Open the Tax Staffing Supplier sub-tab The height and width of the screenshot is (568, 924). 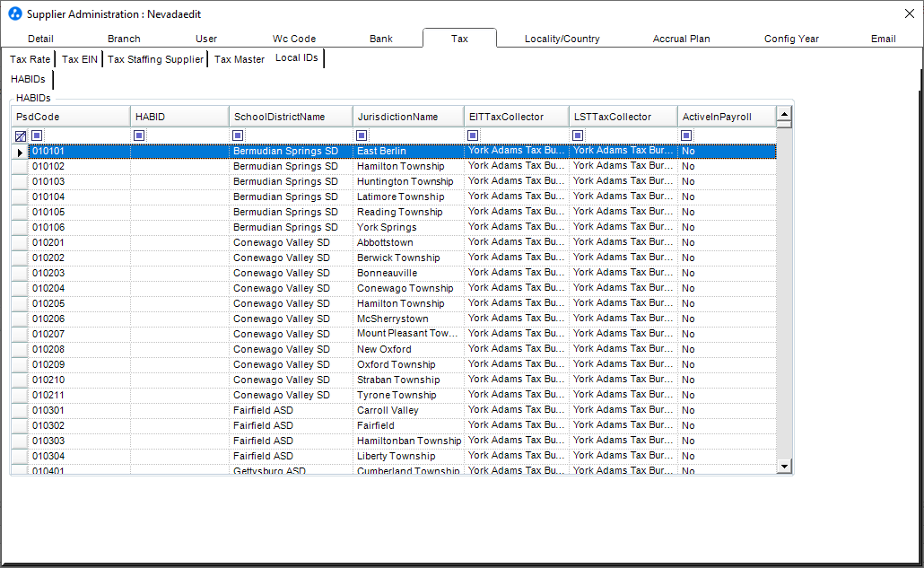155,59
